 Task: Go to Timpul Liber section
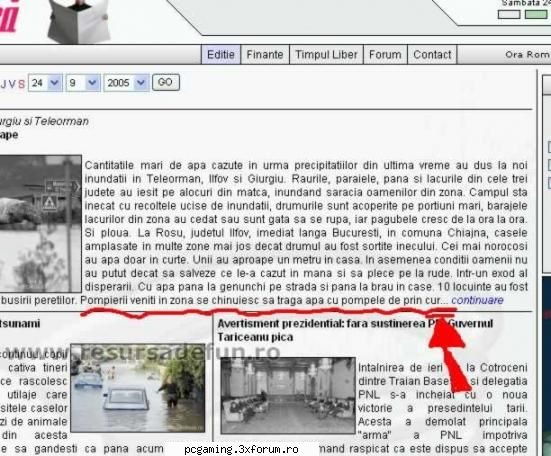(x=326, y=54)
